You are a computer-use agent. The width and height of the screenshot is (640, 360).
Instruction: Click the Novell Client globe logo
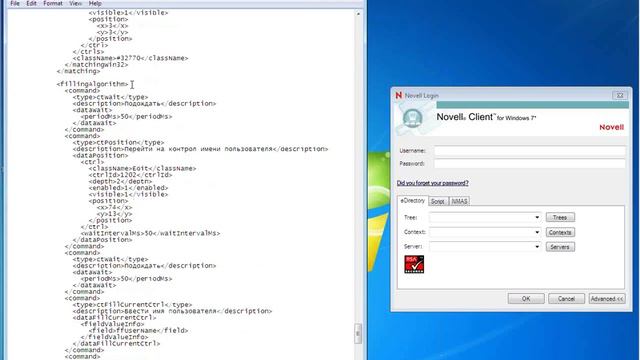[412, 118]
